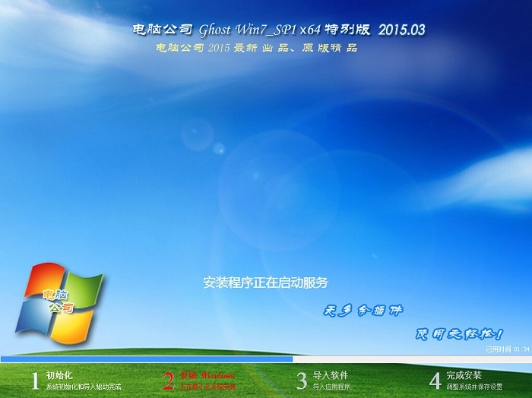532x398 pixels.
Task: Click the step 4 description 调整系统并保存设置
Action: 474,387
